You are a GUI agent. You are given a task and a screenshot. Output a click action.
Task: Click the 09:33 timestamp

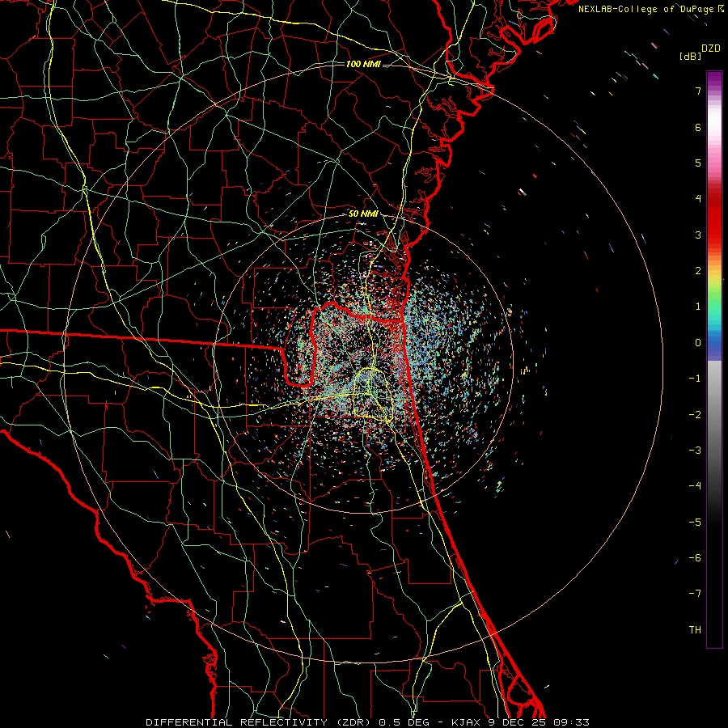(571, 722)
